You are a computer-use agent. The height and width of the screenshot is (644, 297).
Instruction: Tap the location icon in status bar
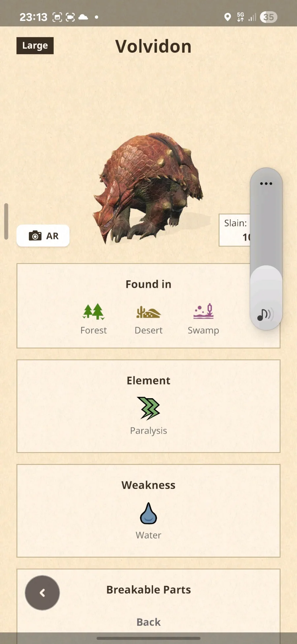(227, 17)
